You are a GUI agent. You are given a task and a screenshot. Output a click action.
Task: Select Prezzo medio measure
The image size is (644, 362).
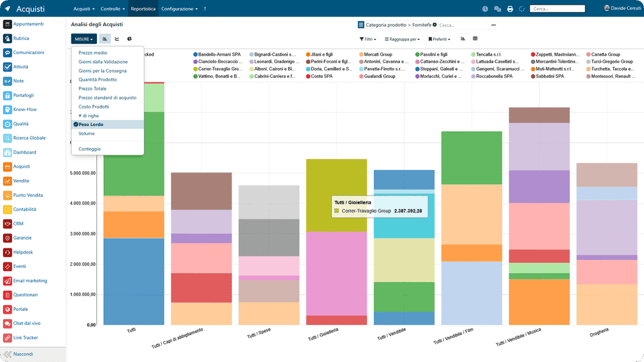[x=93, y=53]
